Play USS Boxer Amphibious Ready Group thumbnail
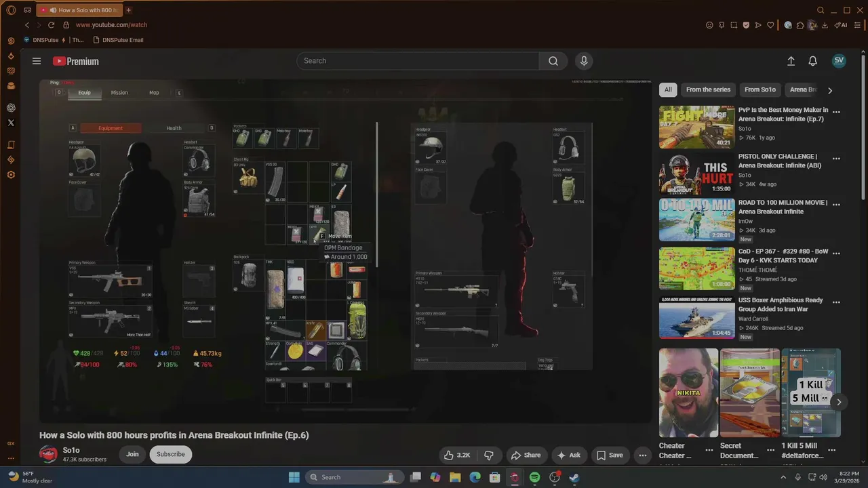Viewport: 868px width, 488px height. 696,317
